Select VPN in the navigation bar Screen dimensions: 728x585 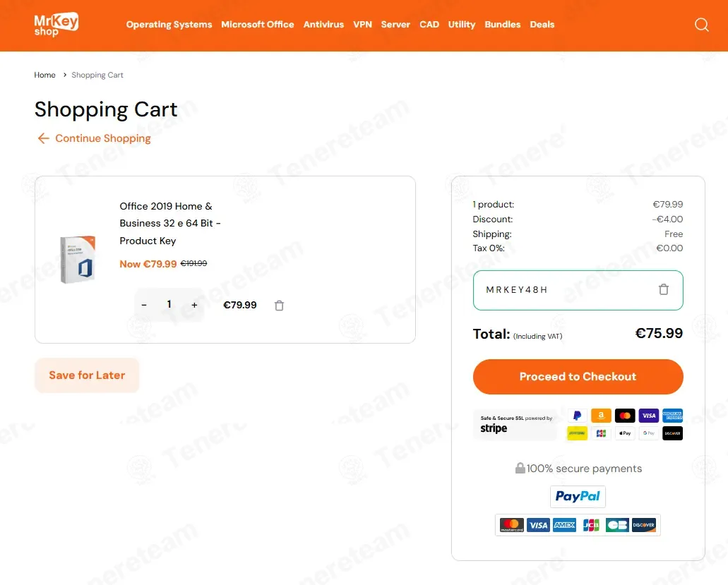[x=363, y=25]
